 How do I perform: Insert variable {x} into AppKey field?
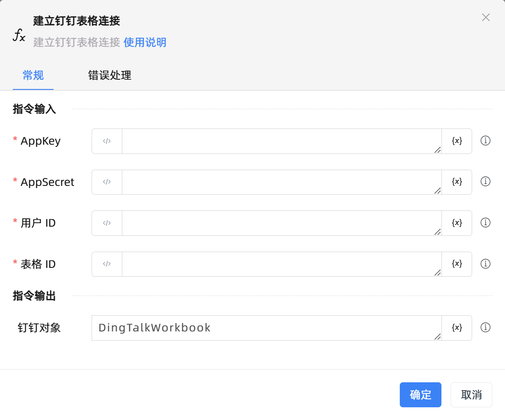(x=457, y=141)
